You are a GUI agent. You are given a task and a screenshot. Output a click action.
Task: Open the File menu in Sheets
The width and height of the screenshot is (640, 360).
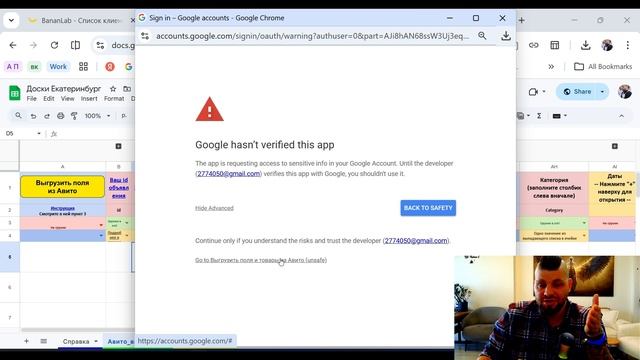tap(31, 99)
